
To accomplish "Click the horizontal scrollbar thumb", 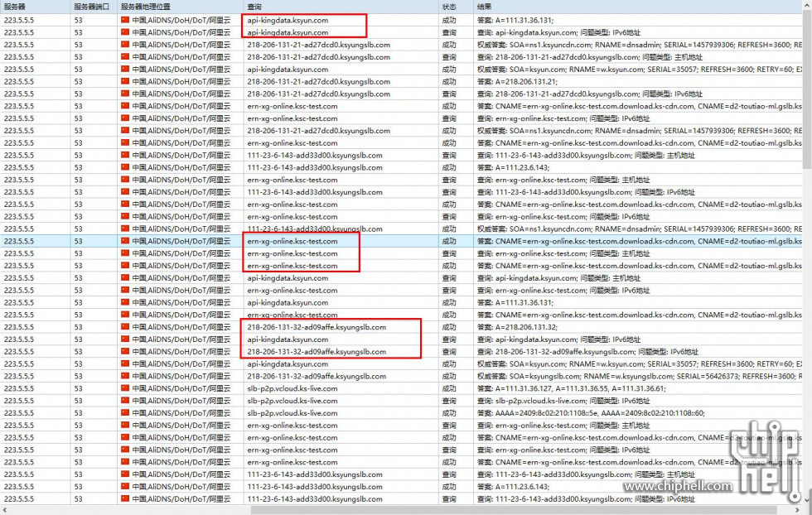I will 514,510.
